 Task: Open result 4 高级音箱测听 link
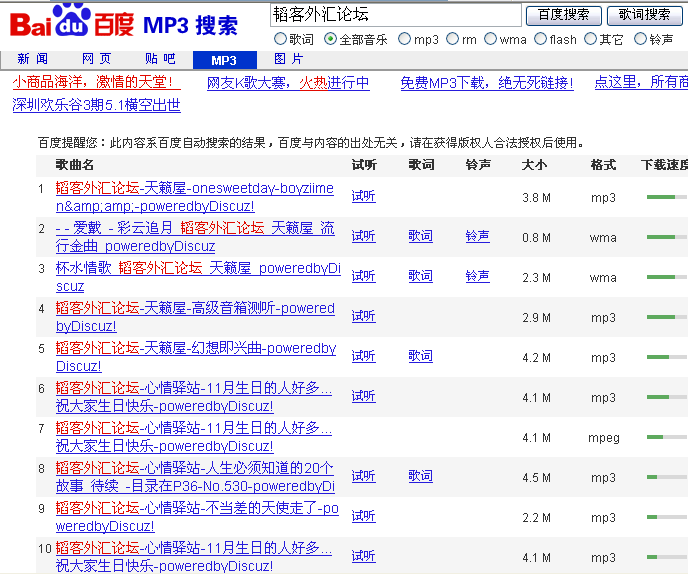pos(195,317)
